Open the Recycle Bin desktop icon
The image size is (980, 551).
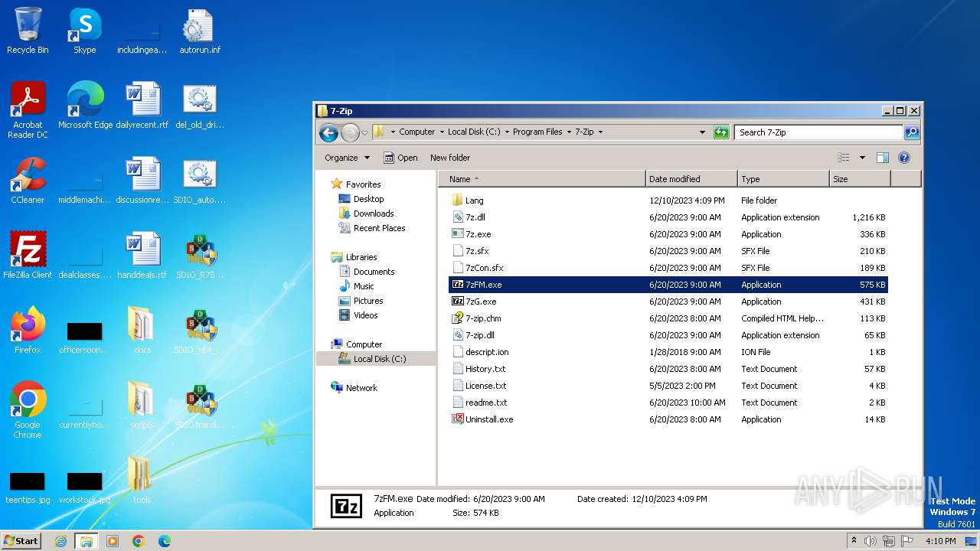28,31
